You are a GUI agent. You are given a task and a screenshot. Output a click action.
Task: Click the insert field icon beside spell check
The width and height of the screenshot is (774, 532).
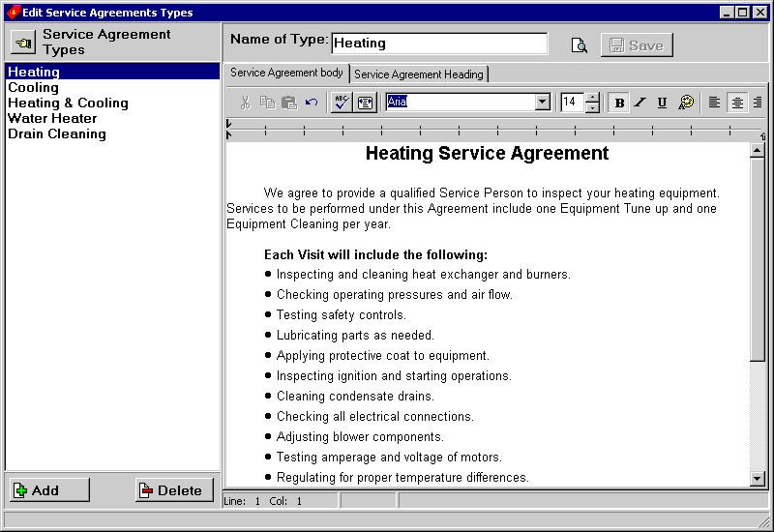[x=366, y=103]
